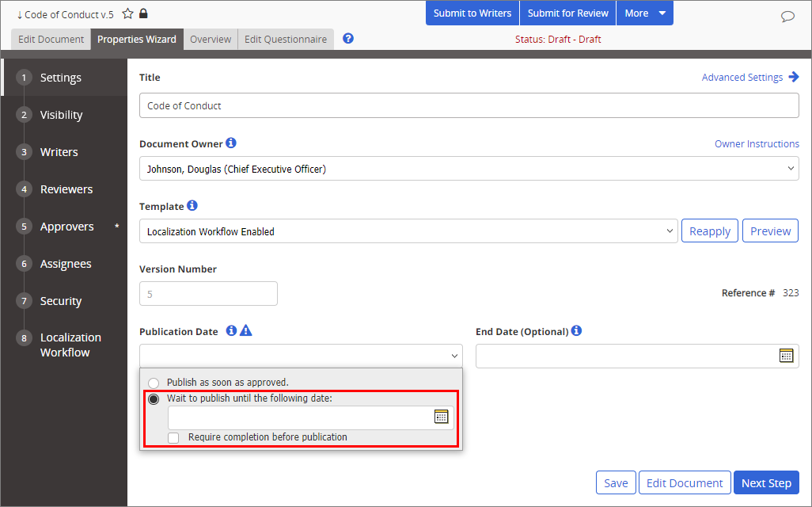Open the End Date calendar picker

pos(786,356)
